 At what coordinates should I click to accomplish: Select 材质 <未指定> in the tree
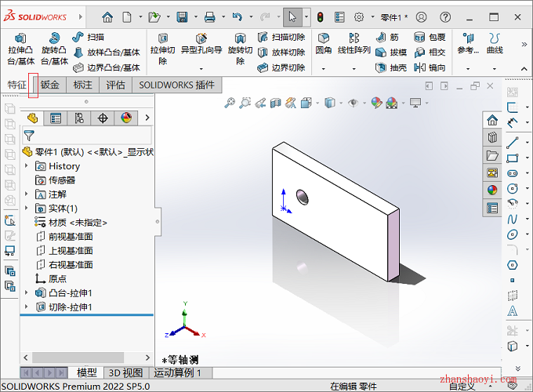(x=71, y=223)
